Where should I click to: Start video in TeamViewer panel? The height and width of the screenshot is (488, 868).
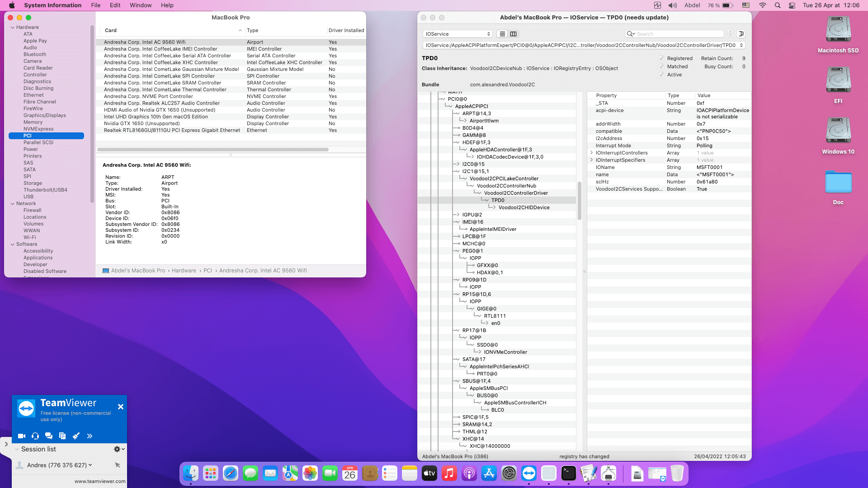click(x=21, y=436)
